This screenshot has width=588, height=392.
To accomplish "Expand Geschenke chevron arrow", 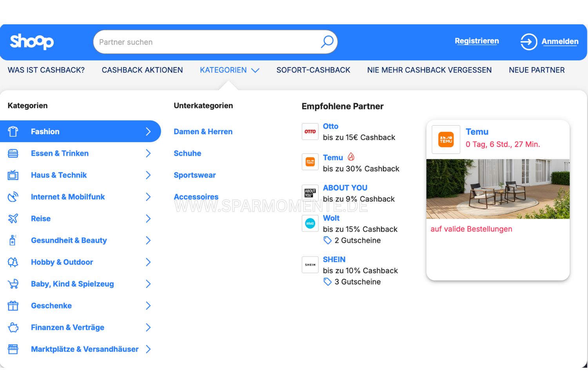I will [148, 305].
